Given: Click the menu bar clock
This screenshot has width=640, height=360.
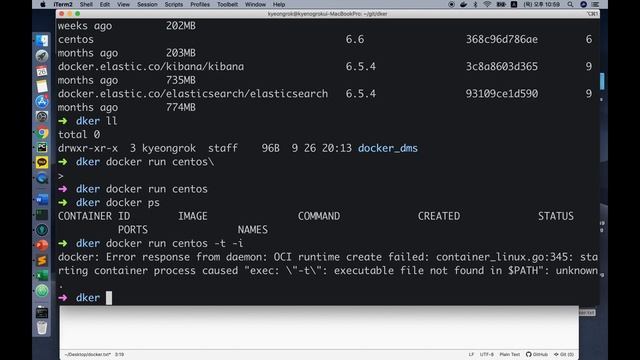Looking at the screenshot, I should coord(542,4).
